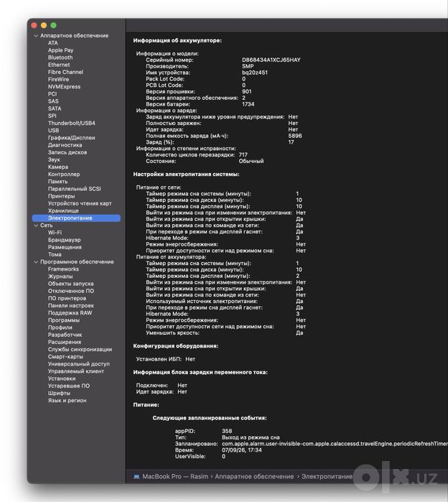Image resolution: width=448 pixels, height=502 pixels.
Task: Open Размещения in the sidebar
Action: click(65, 247)
